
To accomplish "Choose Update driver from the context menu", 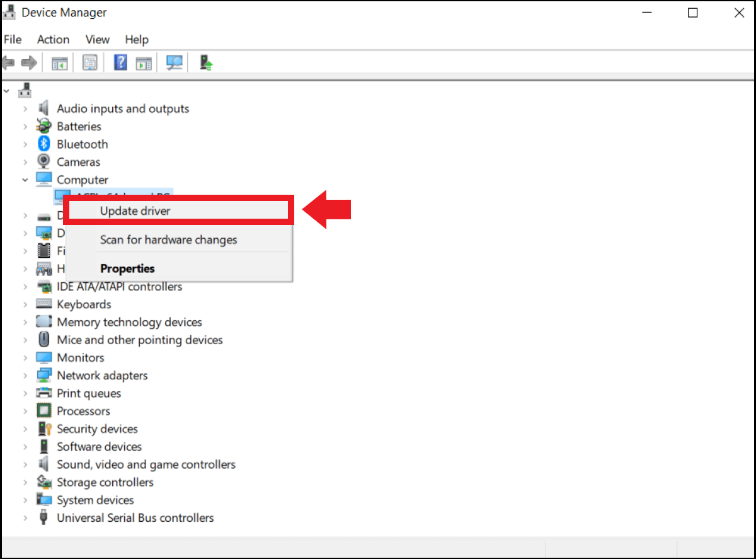I will 135,211.
